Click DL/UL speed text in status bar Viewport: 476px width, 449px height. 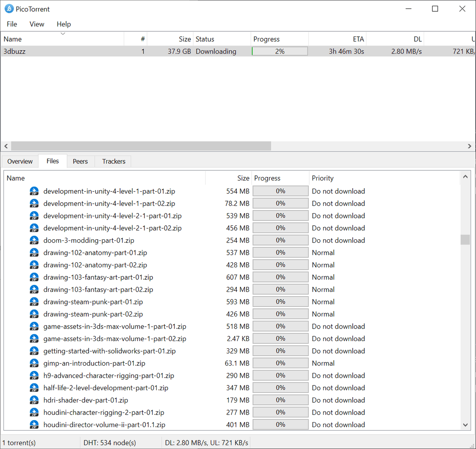[x=206, y=443]
